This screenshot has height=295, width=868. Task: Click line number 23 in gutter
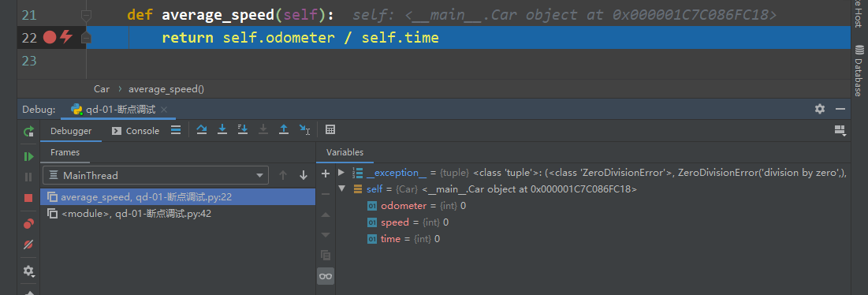click(29, 60)
